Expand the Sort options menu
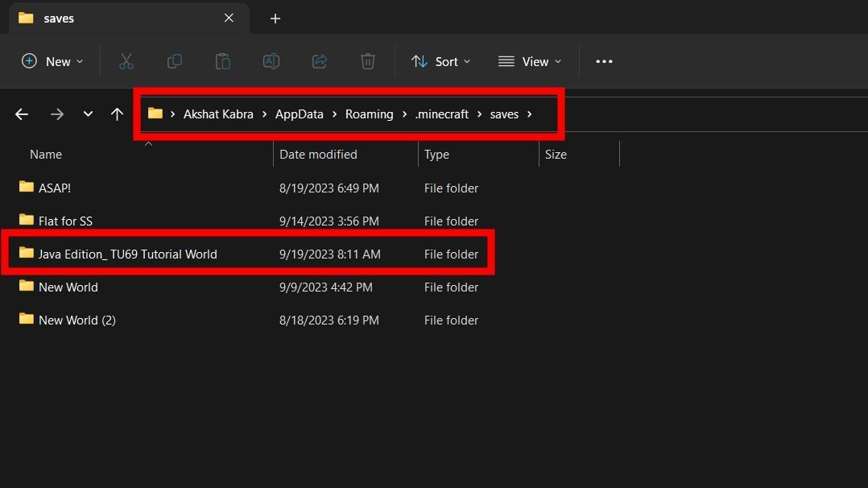The width and height of the screenshot is (868, 488). coord(440,61)
